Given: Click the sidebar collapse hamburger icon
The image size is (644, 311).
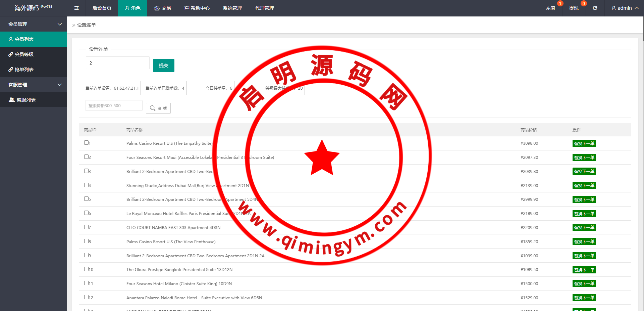Looking at the screenshot, I should point(76,8).
